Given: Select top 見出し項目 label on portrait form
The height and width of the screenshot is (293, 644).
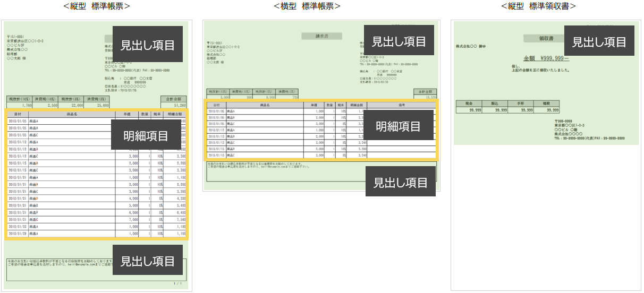Looking at the screenshot, I should [x=148, y=44].
